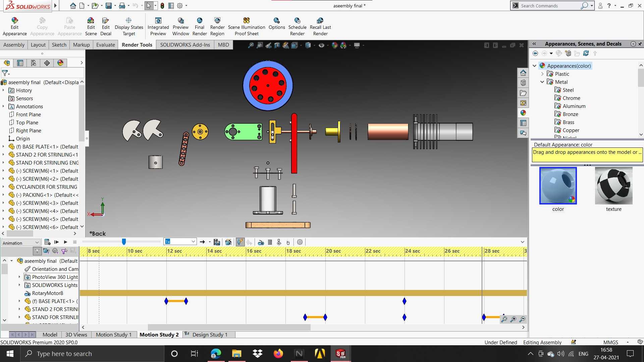
Task: Start Integrated Preview render
Action: [158, 26]
